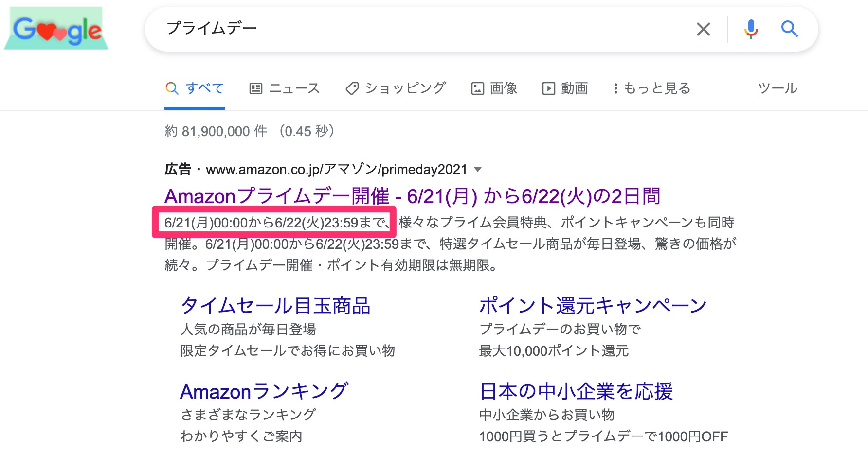The image size is (868, 453).
Task: Click the text プライムデーのお買い物で
Action: pyautogui.click(x=560, y=330)
